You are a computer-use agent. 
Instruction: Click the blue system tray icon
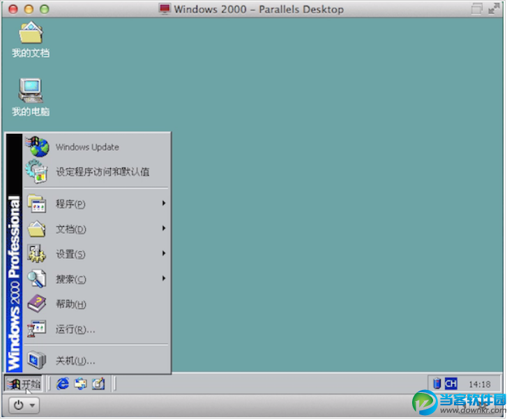(x=437, y=384)
